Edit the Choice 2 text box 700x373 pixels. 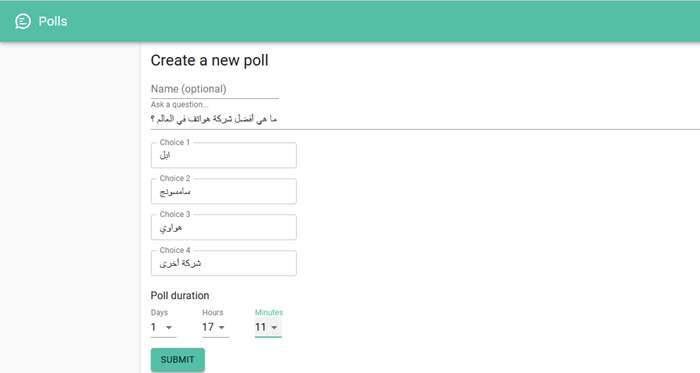pos(224,191)
